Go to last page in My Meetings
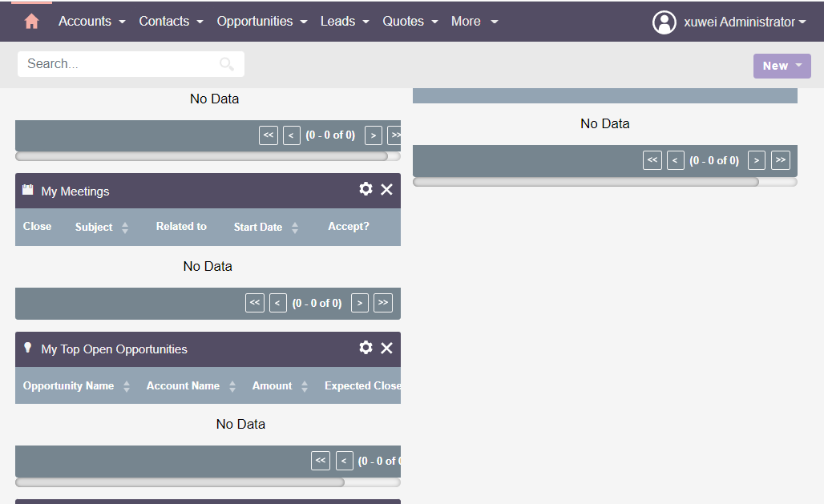This screenshot has height=504, width=824. click(x=383, y=303)
